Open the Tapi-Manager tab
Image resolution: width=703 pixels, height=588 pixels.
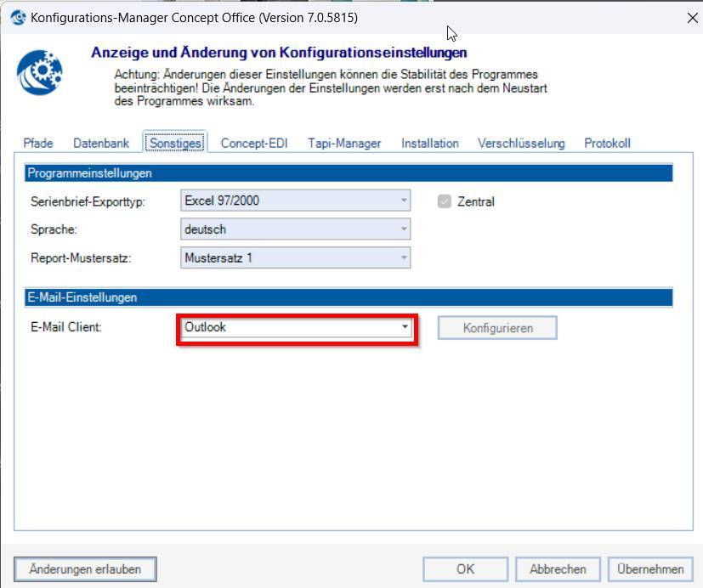coord(344,143)
